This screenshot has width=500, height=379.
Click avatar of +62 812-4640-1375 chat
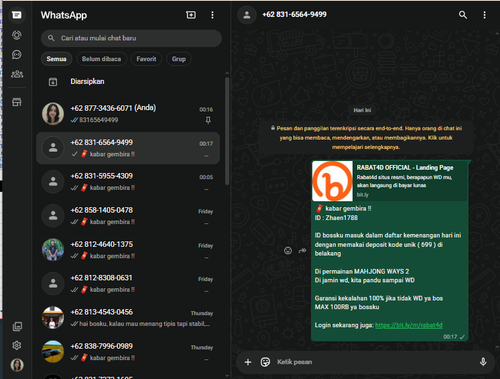[x=53, y=250]
